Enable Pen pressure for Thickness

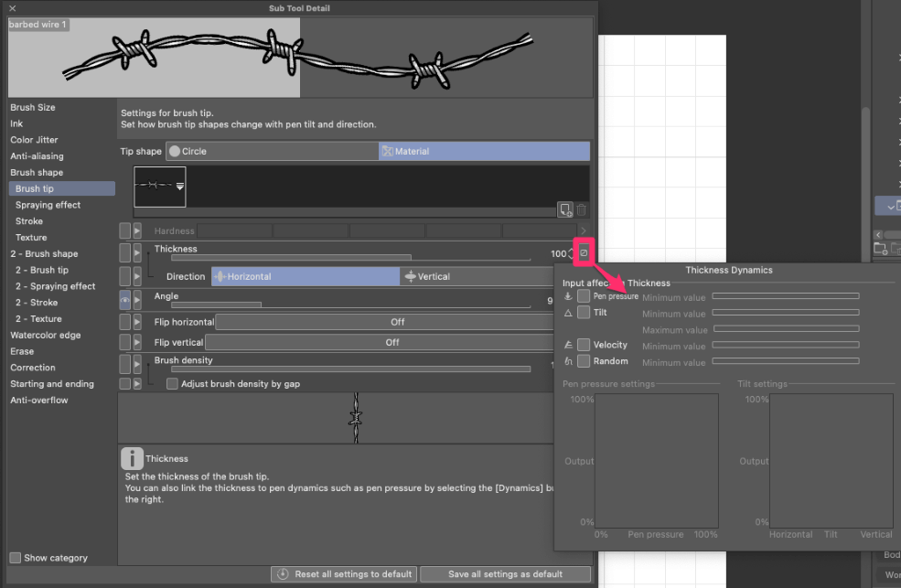pos(583,296)
